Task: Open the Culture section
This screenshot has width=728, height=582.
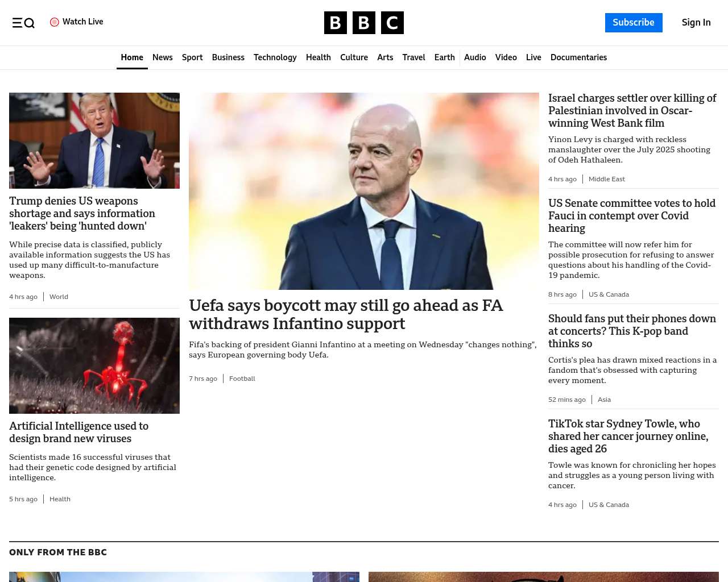Action: coord(354,57)
